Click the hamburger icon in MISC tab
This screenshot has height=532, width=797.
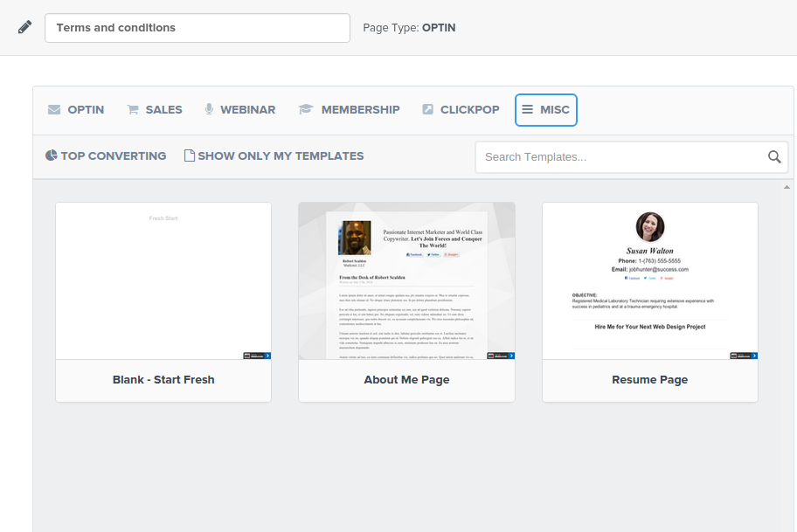[x=527, y=110]
